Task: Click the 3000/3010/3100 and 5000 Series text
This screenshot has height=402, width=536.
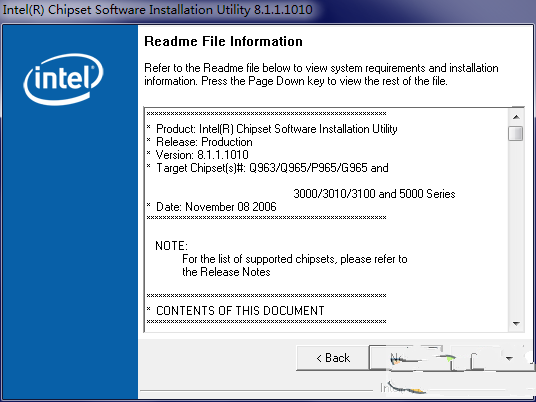Action: pyautogui.click(x=374, y=194)
